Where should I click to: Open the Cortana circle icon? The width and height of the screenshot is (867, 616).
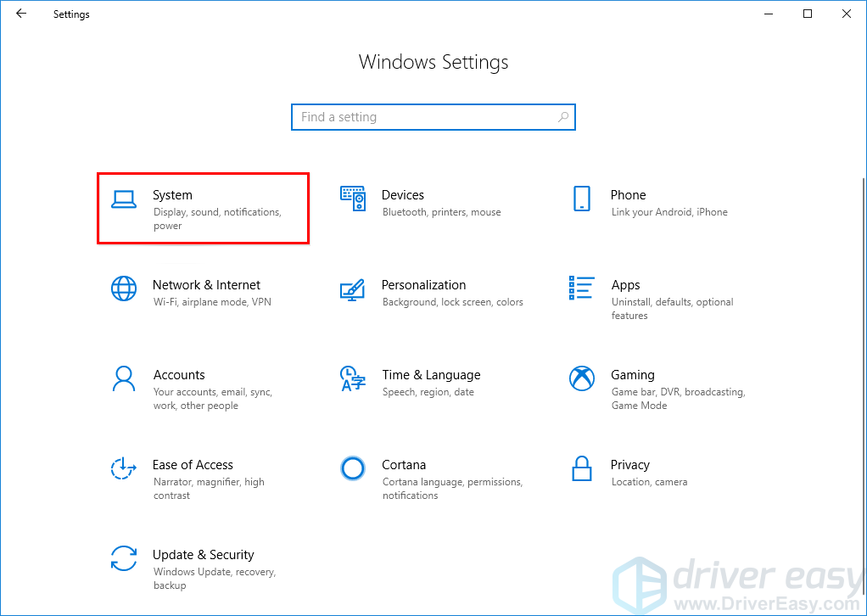(353, 468)
